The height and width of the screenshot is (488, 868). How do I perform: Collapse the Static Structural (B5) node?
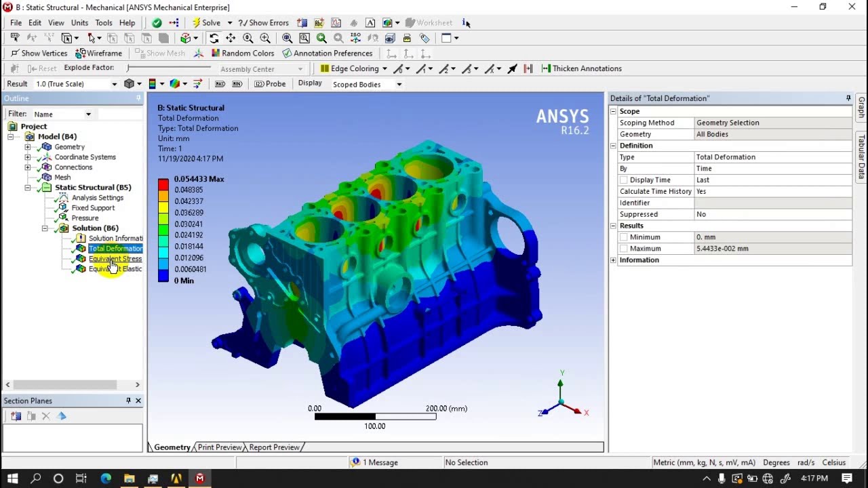[28, 187]
